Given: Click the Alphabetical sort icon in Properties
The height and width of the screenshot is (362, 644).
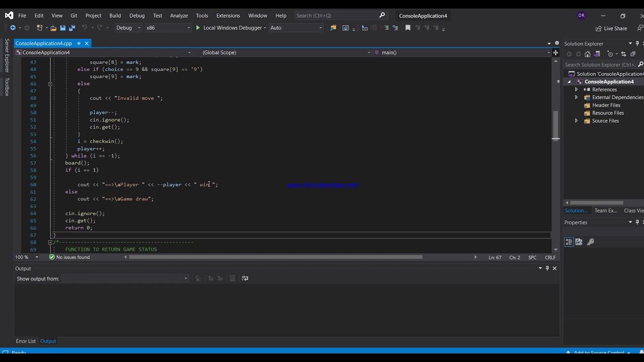Looking at the screenshot, I should (579, 242).
